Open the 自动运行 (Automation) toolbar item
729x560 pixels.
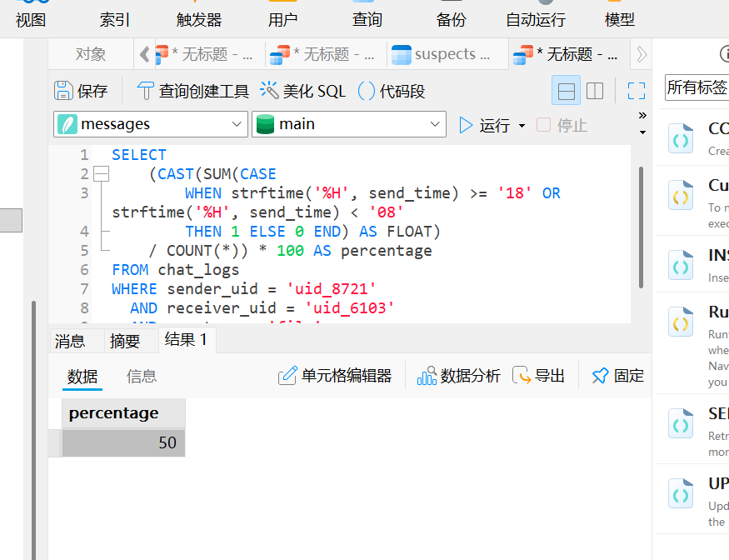tap(536, 19)
